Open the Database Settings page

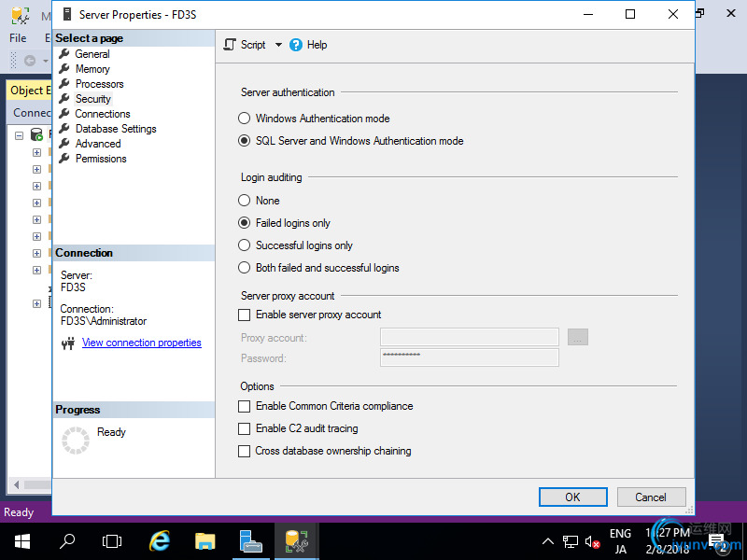(116, 129)
